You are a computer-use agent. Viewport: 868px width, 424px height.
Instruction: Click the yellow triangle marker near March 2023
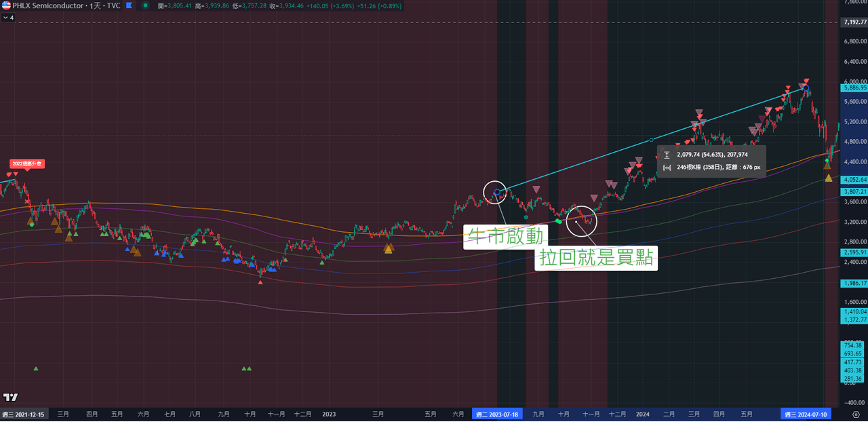click(389, 248)
